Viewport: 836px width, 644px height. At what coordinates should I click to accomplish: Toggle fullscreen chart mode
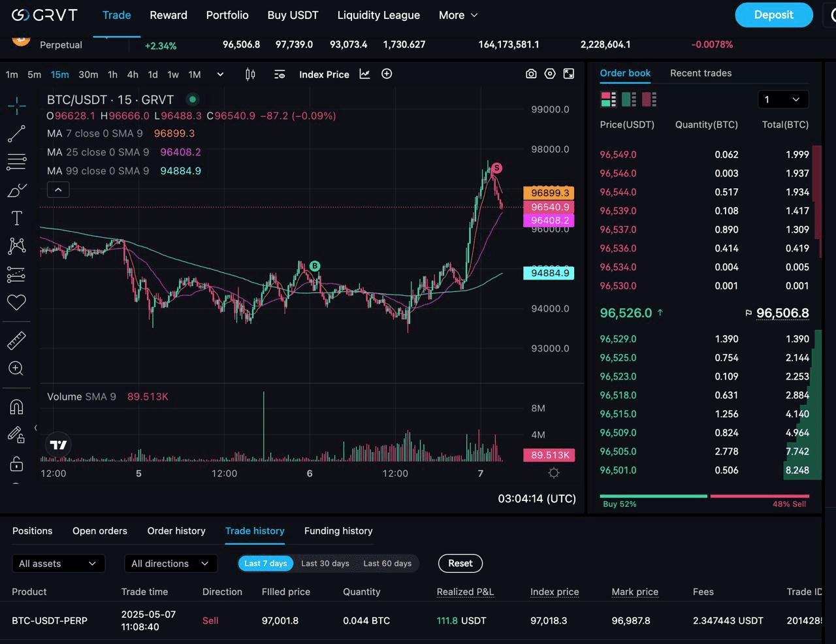point(569,74)
